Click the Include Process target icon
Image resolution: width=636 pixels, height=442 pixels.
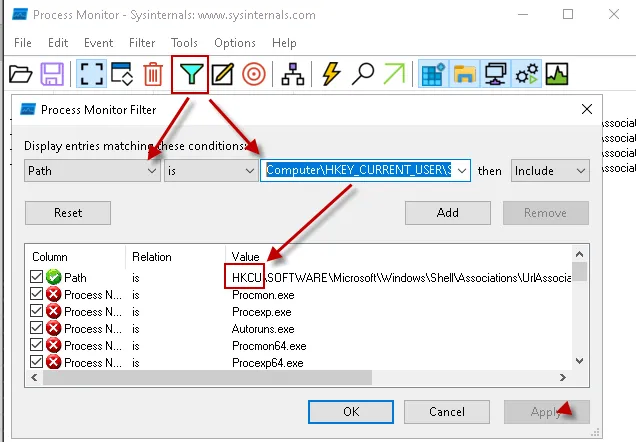(254, 74)
